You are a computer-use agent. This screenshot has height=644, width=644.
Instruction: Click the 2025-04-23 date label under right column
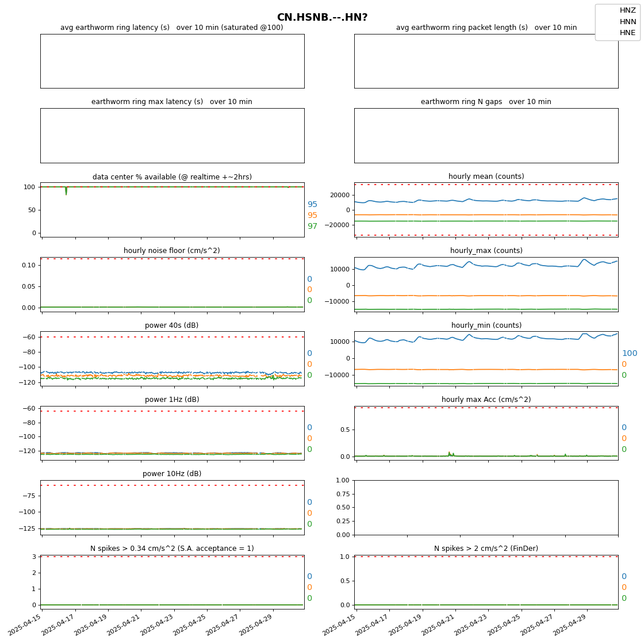[x=471, y=624]
